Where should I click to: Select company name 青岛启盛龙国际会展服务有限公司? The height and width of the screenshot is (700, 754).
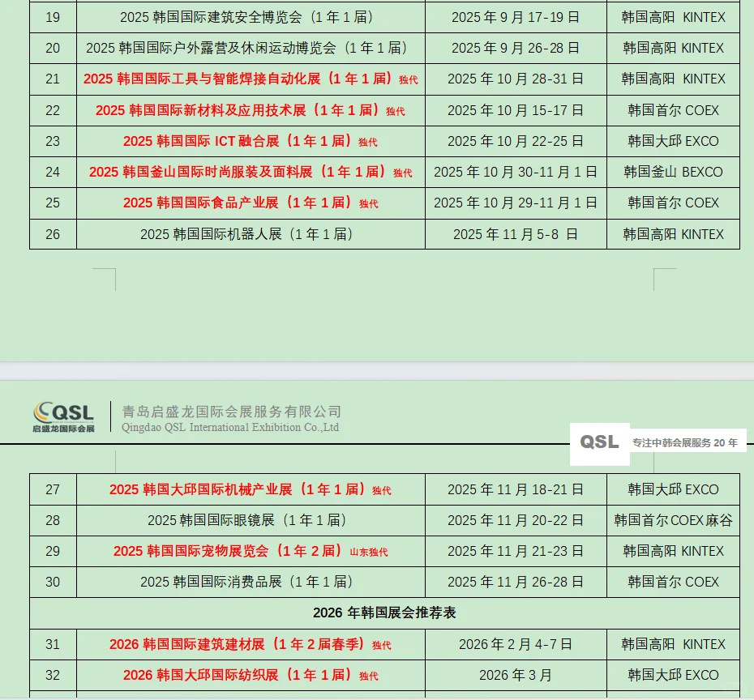click(231, 412)
